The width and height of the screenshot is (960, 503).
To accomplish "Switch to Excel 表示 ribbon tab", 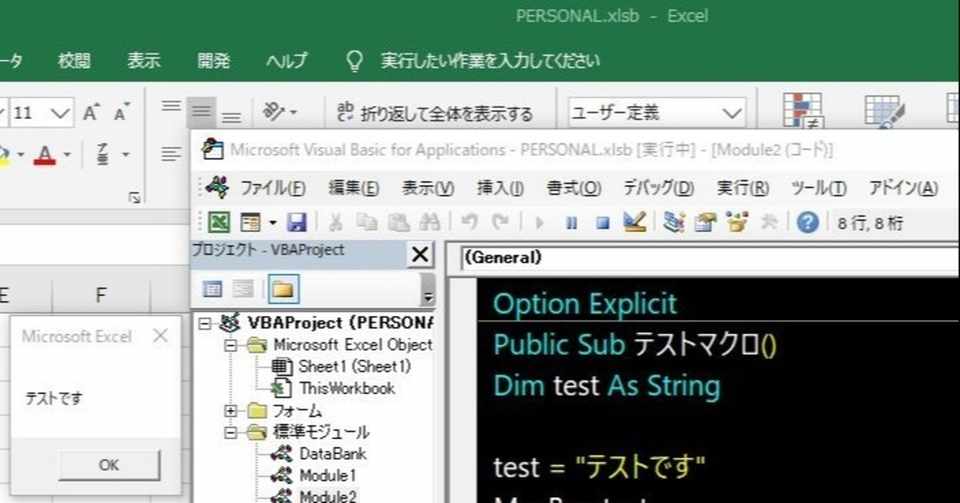I will click(143, 60).
